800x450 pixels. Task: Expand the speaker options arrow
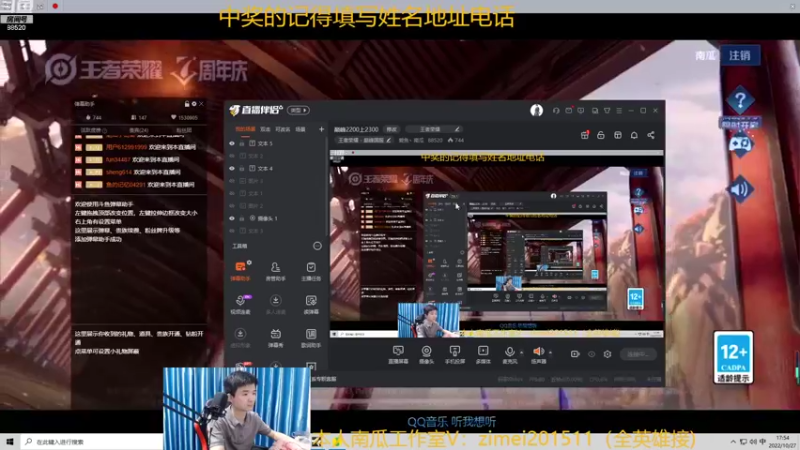[x=550, y=352]
